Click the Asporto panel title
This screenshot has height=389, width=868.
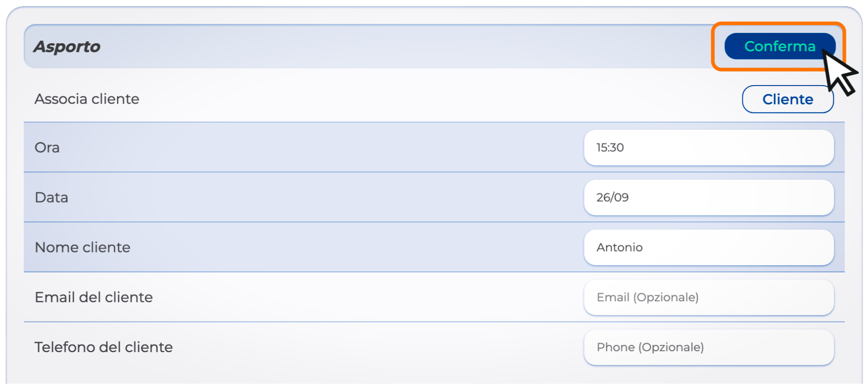pyautogui.click(x=67, y=47)
